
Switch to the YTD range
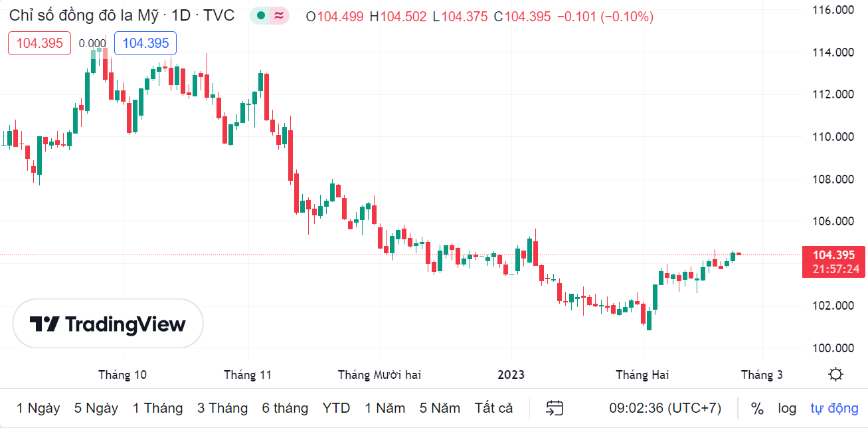tap(336, 408)
